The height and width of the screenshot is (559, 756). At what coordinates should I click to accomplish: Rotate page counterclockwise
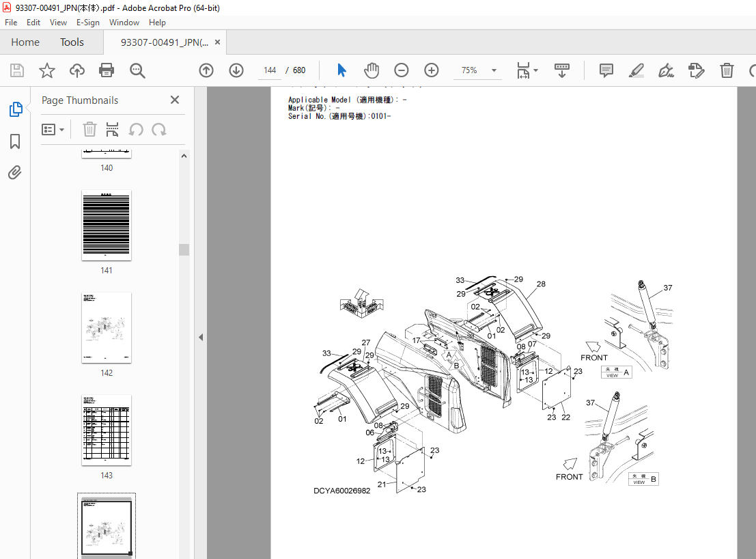point(136,130)
